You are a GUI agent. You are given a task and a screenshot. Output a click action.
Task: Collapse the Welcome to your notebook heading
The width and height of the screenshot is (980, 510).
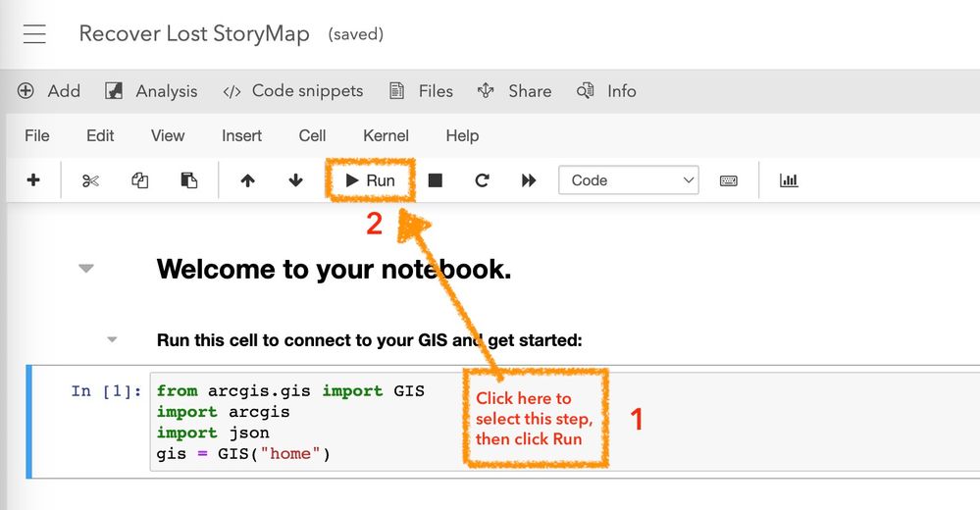86,269
